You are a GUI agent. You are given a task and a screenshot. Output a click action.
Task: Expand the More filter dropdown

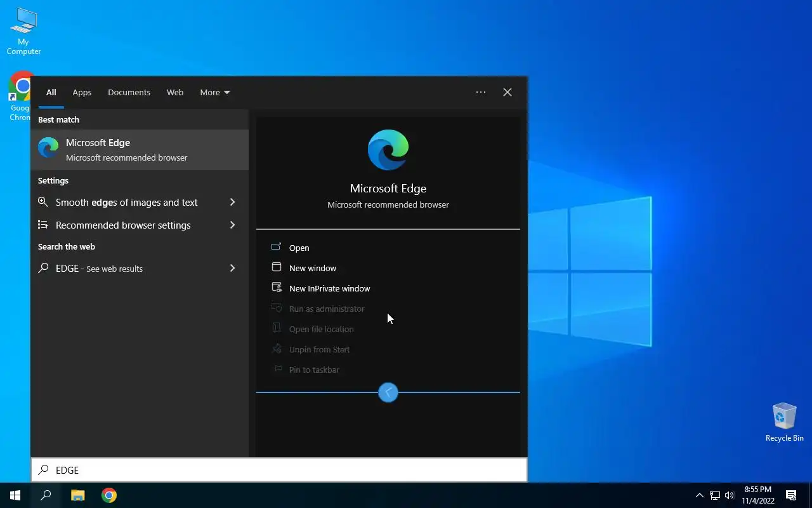coord(215,92)
